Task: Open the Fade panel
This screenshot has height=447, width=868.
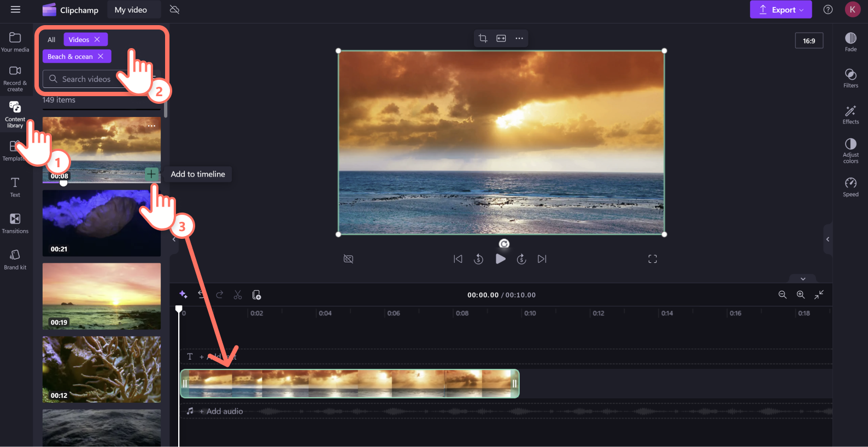Action: 851,42
